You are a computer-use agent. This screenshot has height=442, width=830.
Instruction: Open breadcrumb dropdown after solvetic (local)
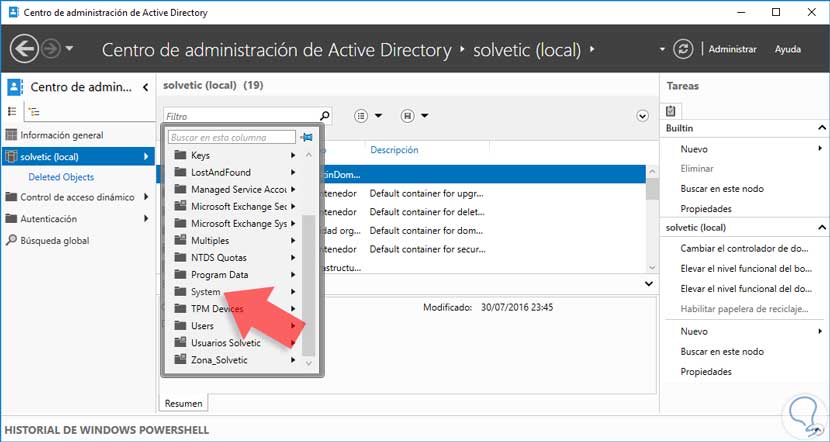592,49
